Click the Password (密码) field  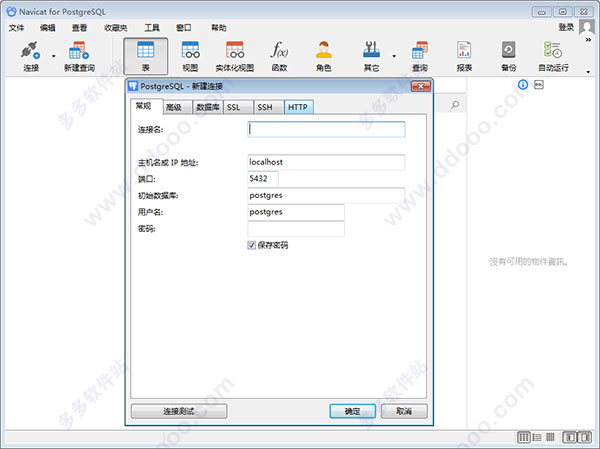pyautogui.click(x=296, y=229)
